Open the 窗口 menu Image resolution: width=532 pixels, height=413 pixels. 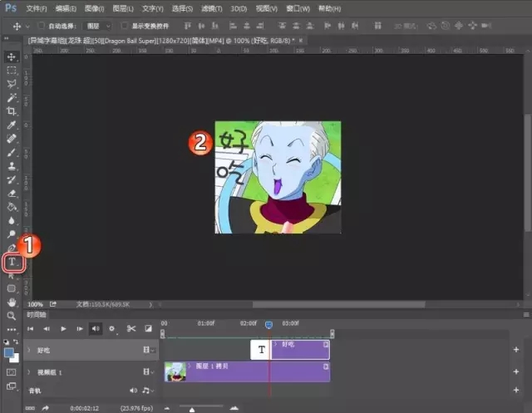[298, 8]
